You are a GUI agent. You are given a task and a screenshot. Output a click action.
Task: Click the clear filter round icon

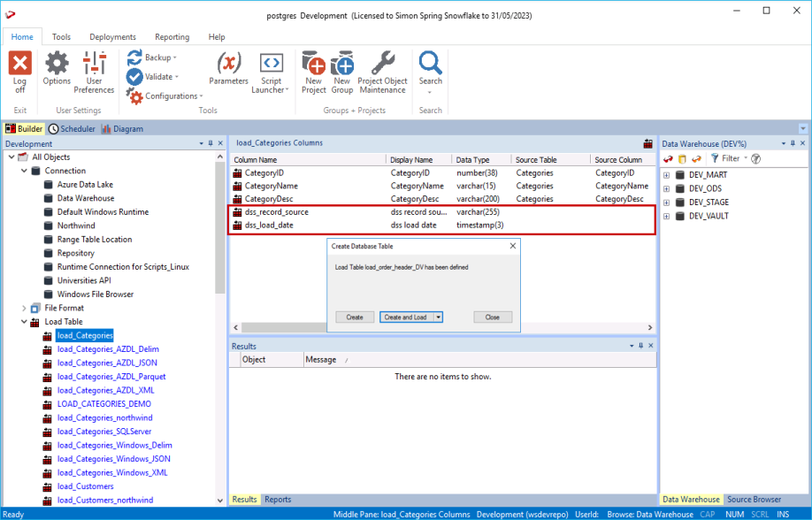click(755, 159)
